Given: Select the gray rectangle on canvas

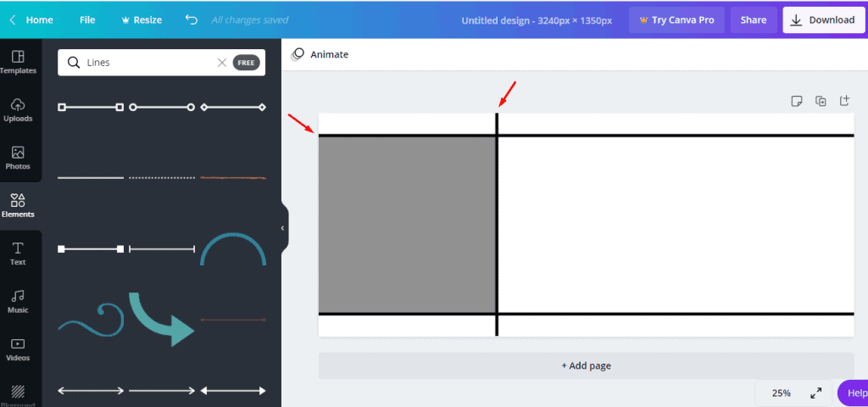Looking at the screenshot, I should click(x=407, y=225).
